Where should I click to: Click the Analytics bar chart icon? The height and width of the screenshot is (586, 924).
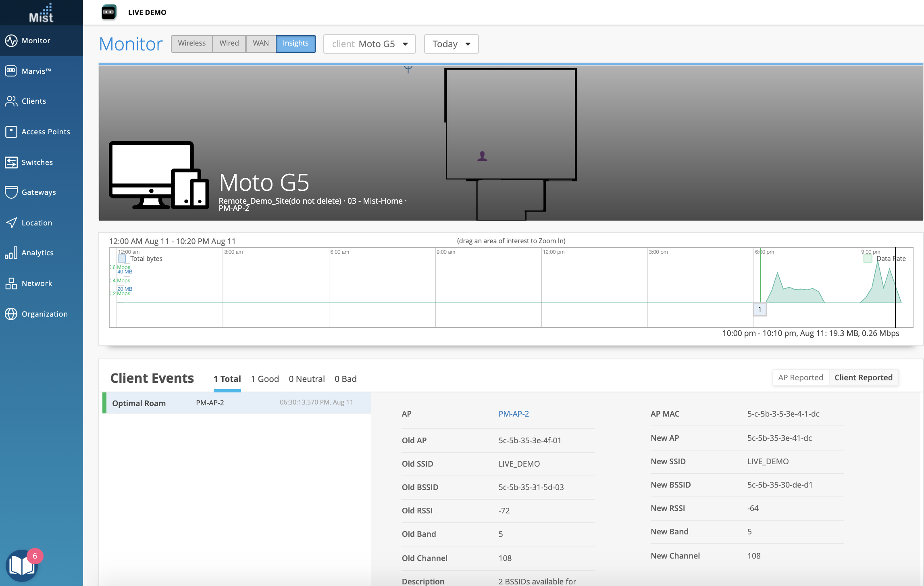pos(11,252)
